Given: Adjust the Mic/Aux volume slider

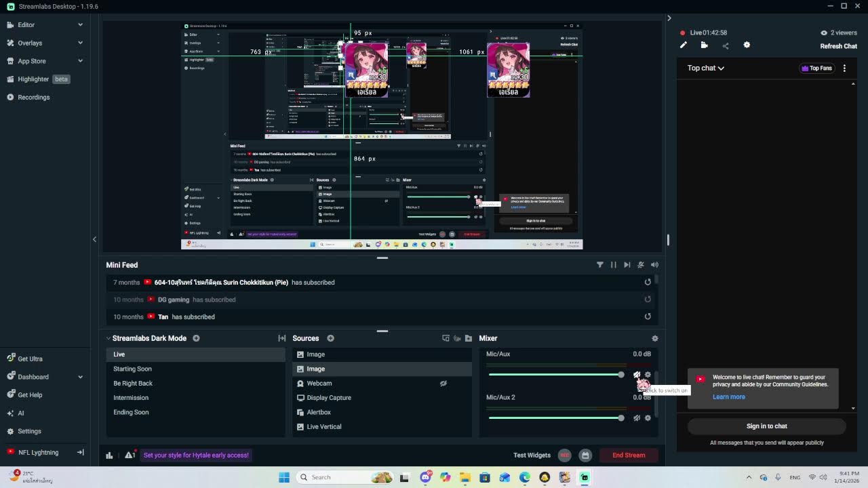Looking at the screenshot, I should 556,375.
